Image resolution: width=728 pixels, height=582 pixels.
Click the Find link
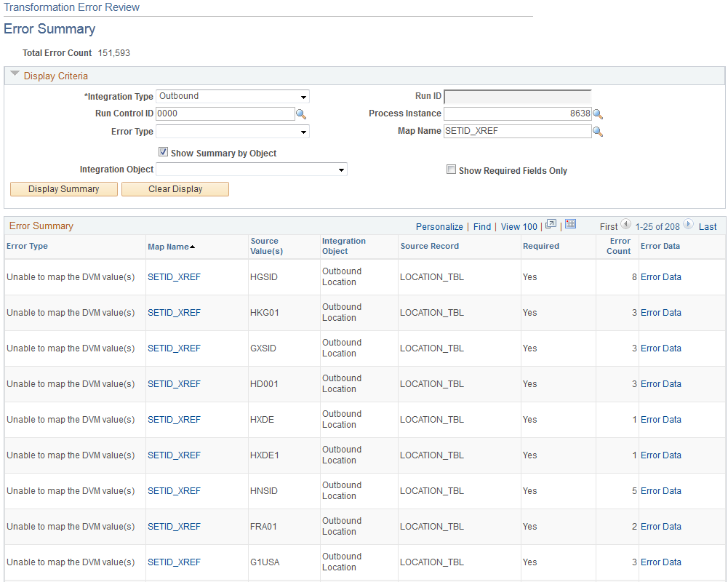[482, 227]
